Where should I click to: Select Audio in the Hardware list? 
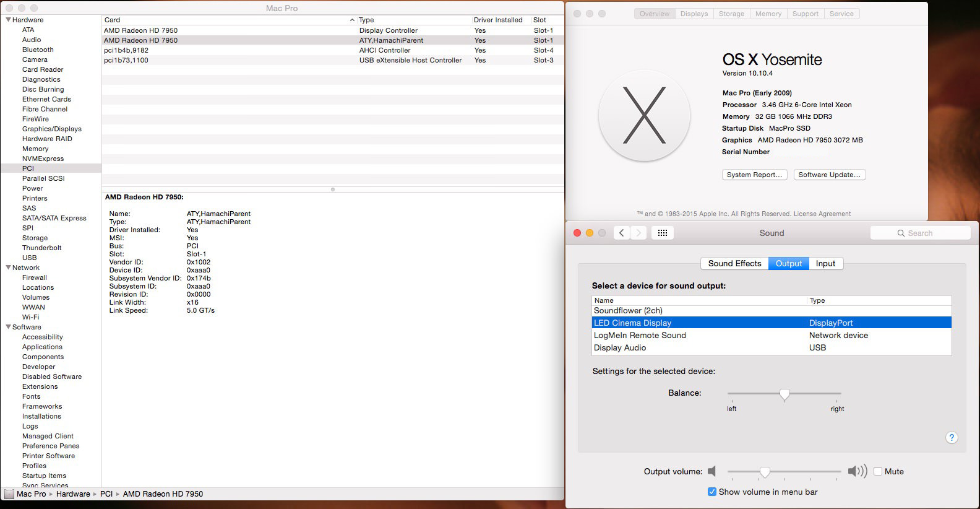(32, 40)
